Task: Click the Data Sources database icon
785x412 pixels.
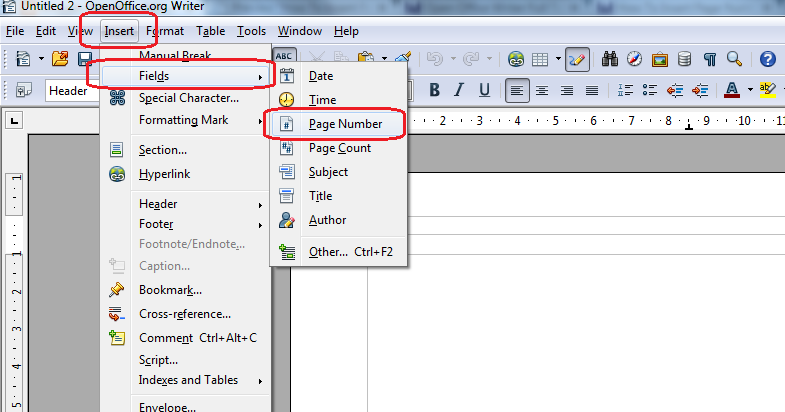Action: pyautogui.click(x=685, y=59)
